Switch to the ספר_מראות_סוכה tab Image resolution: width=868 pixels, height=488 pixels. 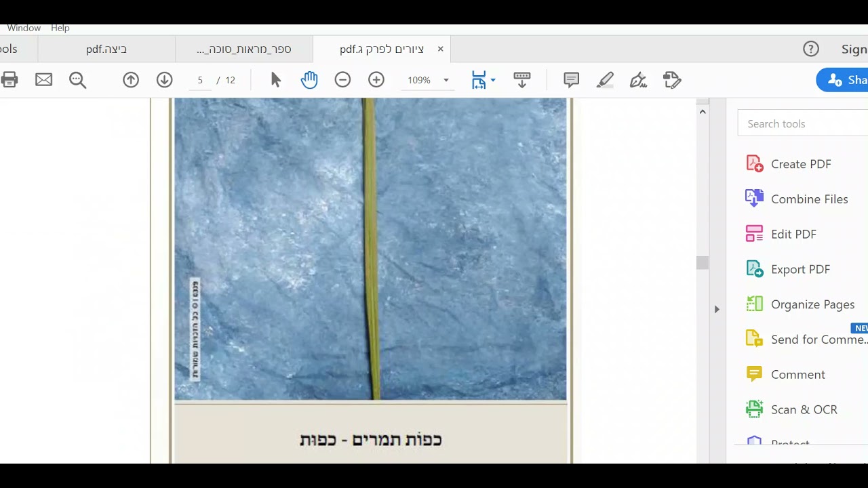coord(244,49)
